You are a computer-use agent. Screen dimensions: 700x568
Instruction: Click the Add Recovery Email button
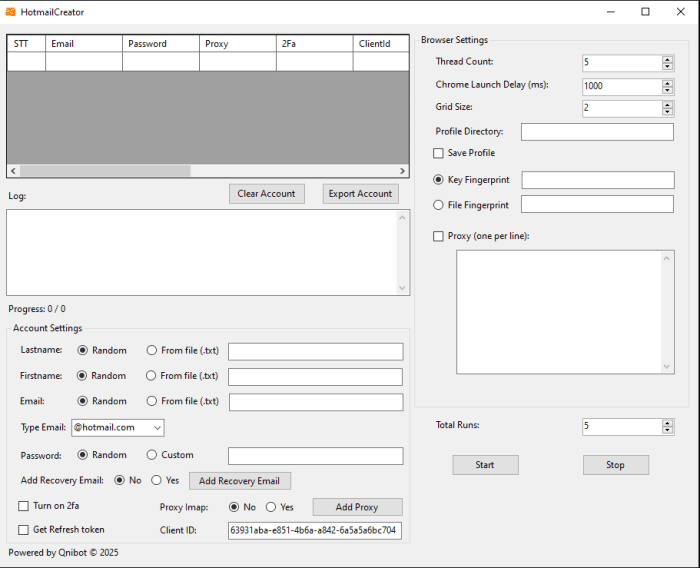[240, 481]
